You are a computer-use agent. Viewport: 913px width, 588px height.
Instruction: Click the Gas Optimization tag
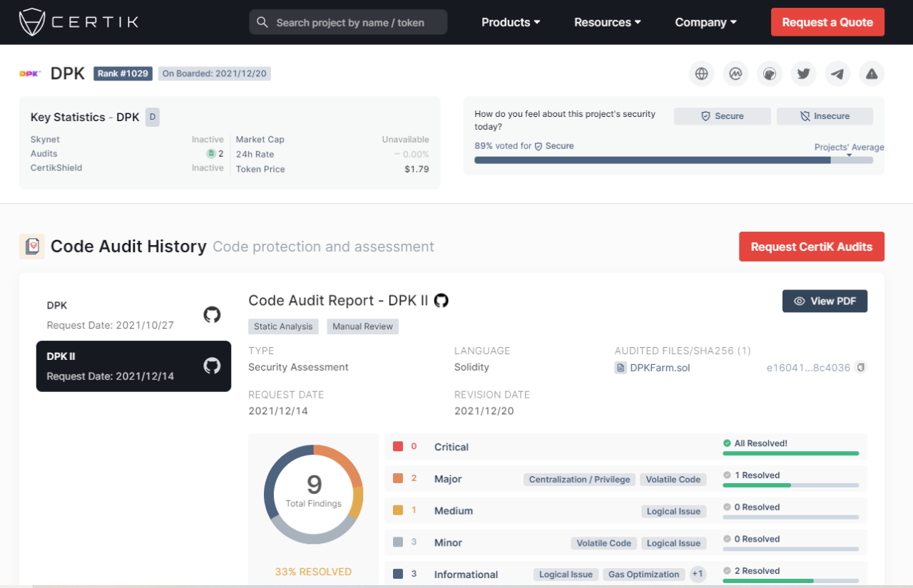[x=644, y=574]
